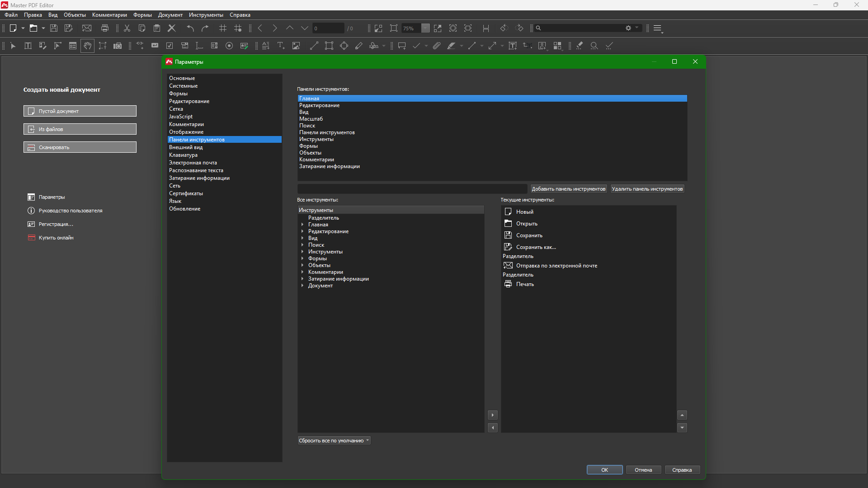Viewport: 868px width, 488px height.
Task: Select the Hand tool in toolbar
Action: coord(88,46)
